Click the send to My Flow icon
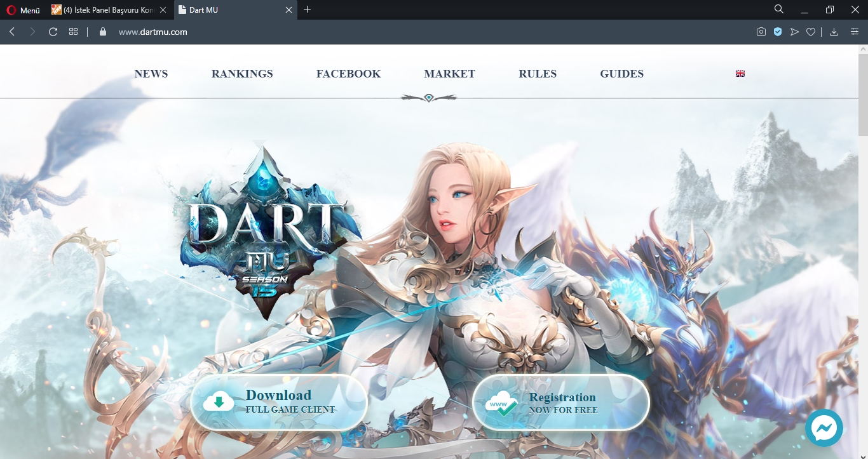This screenshot has width=868, height=459. (794, 32)
